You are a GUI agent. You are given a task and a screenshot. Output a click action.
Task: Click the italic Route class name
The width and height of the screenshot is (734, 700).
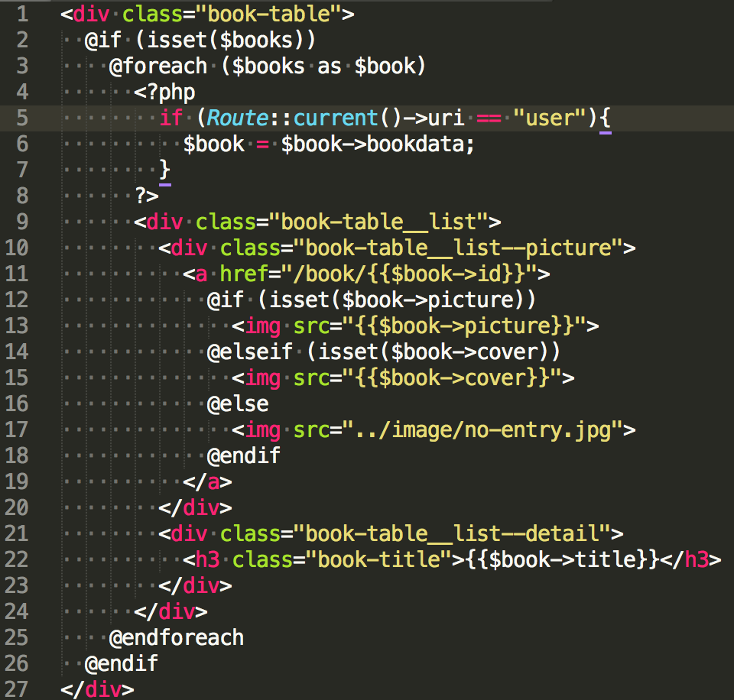[x=238, y=118]
